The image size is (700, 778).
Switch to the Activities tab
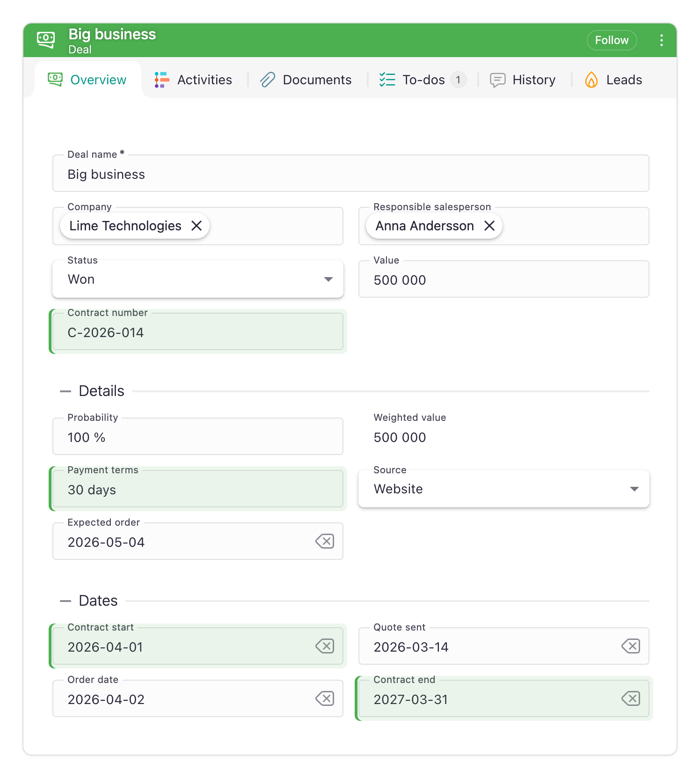tap(194, 80)
